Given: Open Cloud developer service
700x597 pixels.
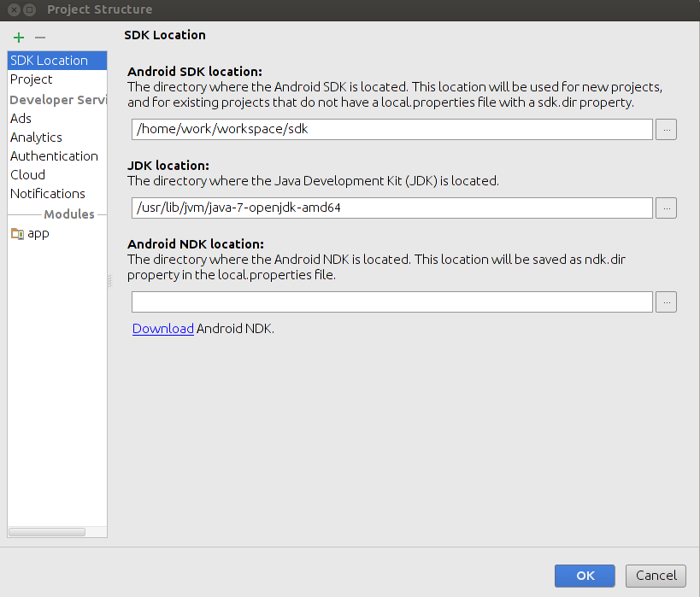Looking at the screenshot, I should point(27,175).
